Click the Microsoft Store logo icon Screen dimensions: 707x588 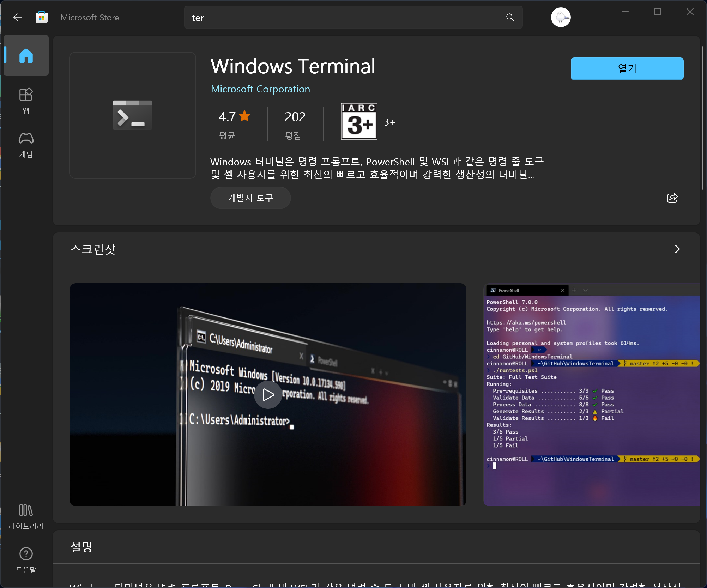[41, 17]
